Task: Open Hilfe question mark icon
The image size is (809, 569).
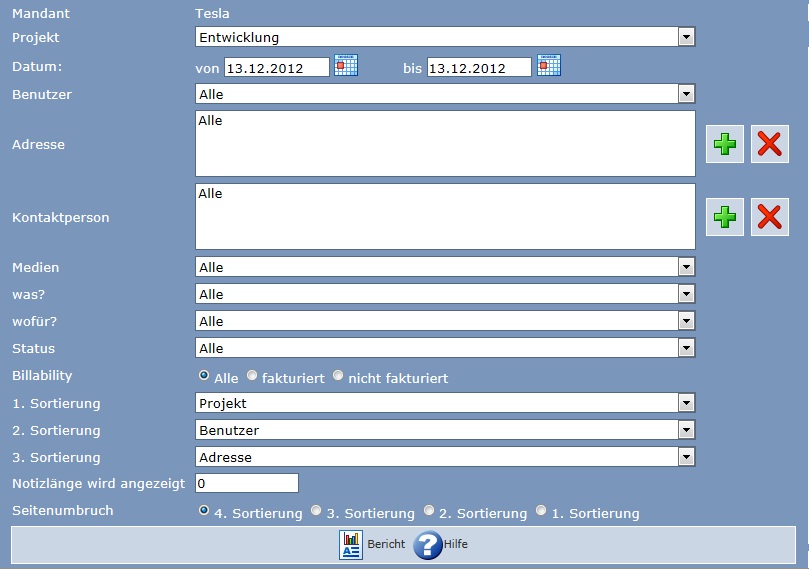Action: 428,545
